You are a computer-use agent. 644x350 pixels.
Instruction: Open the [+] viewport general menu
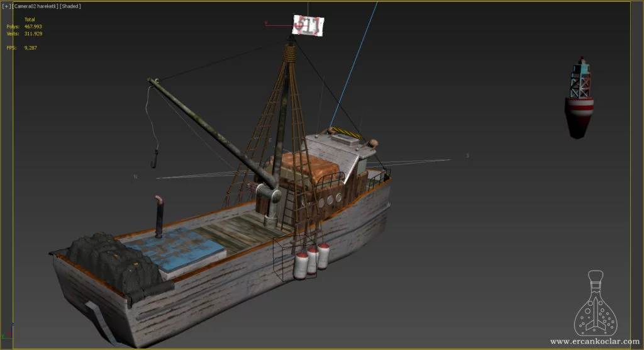(6, 6)
